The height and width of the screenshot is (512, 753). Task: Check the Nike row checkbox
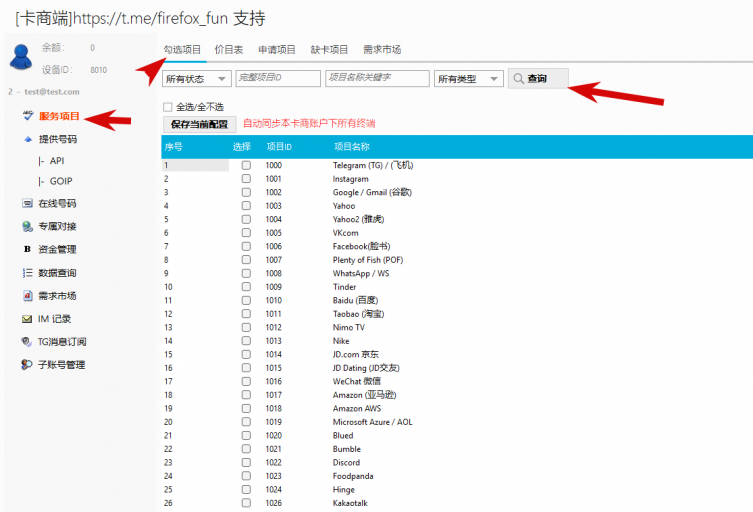click(x=246, y=341)
